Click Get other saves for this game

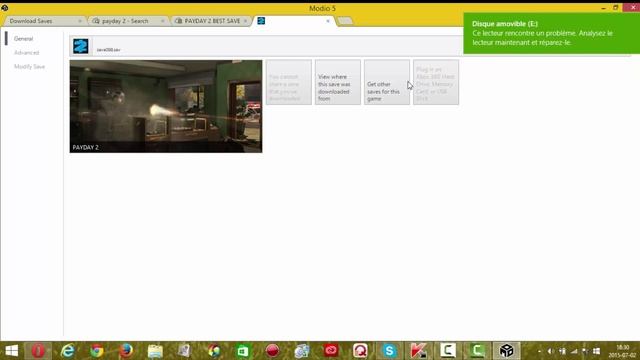click(x=387, y=82)
